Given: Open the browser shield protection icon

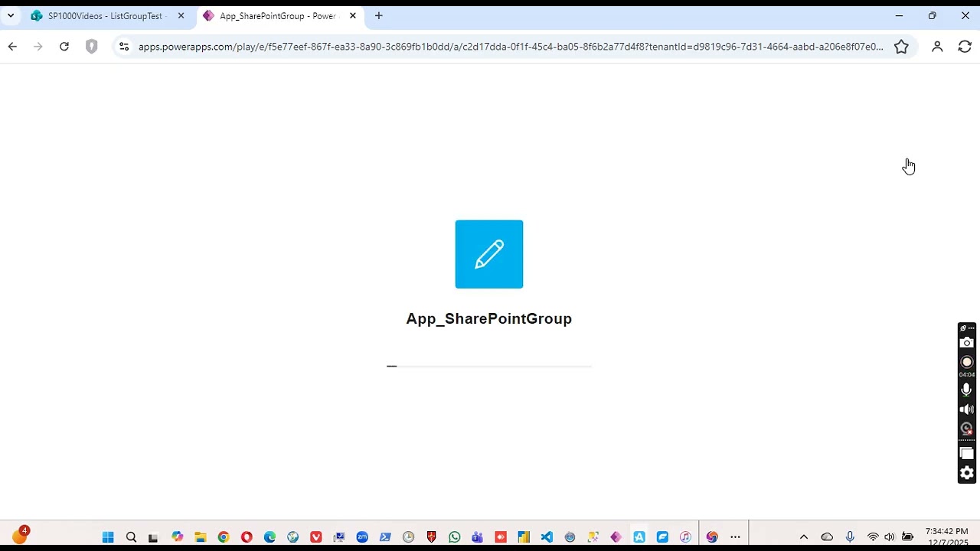Looking at the screenshot, I should point(91,47).
